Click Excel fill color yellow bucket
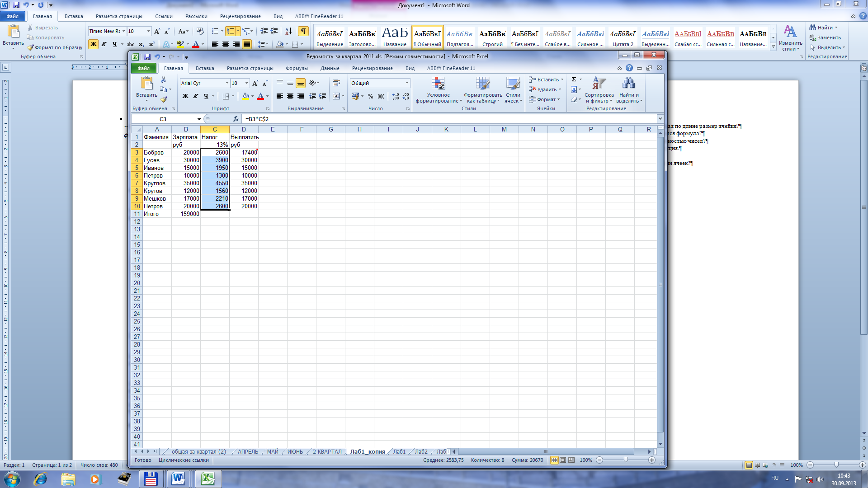Image resolution: width=868 pixels, height=488 pixels. click(245, 96)
